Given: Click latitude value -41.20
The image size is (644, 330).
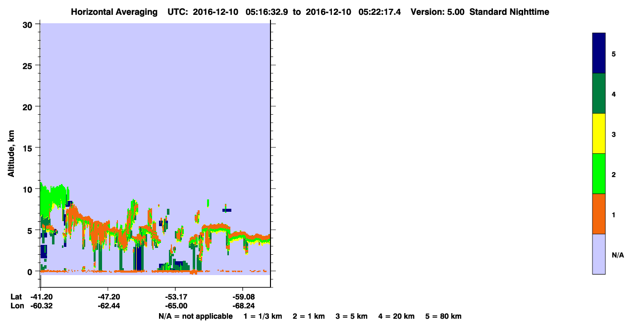Looking at the screenshot, I should tap(41, 297).
